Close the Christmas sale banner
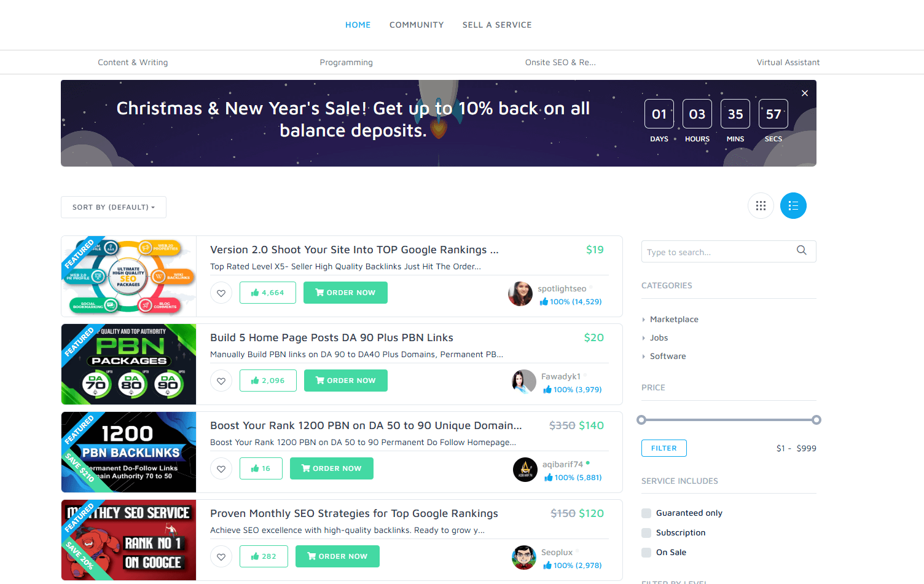The height and width of the screenshot is (584, 924). tap(805, 93)
